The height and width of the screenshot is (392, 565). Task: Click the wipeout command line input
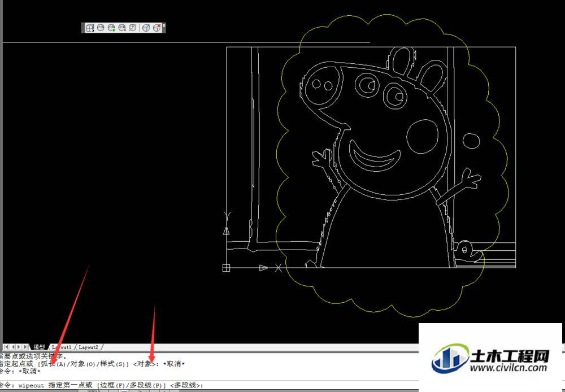(x=209, y=385)
